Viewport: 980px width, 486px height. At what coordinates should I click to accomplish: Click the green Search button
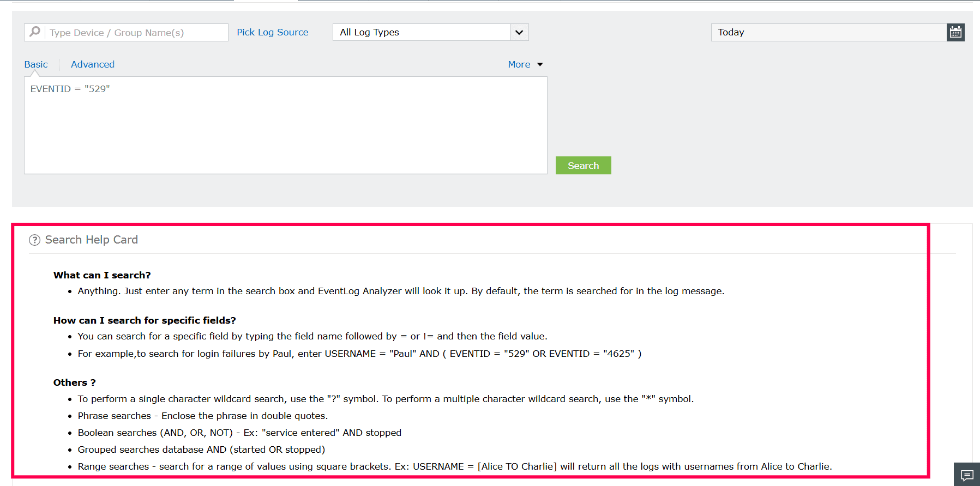[x=583, y=166]
